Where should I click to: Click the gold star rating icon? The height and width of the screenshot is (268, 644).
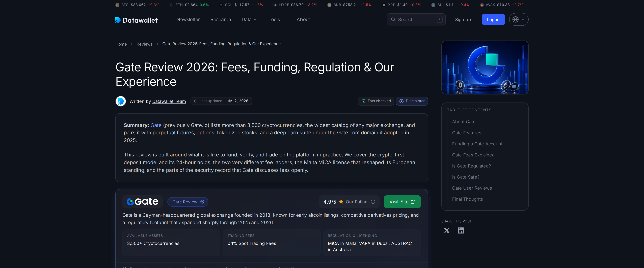pos(341,202)
